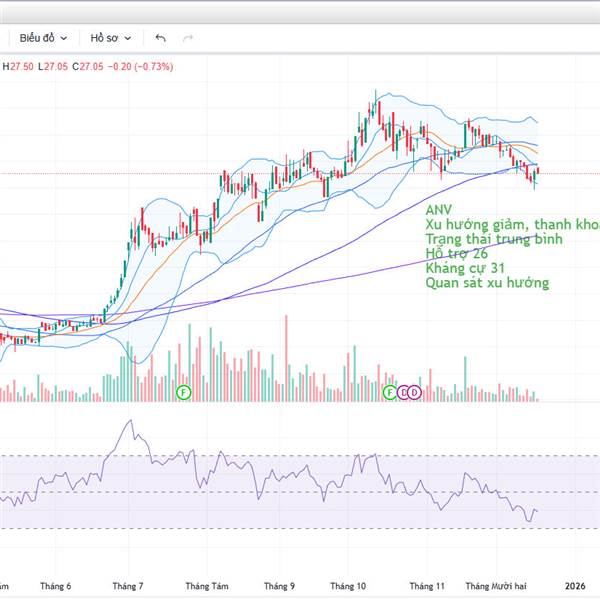Click the Tháng 10 label on time axis
Screen dimensions: 600x600
349,586
